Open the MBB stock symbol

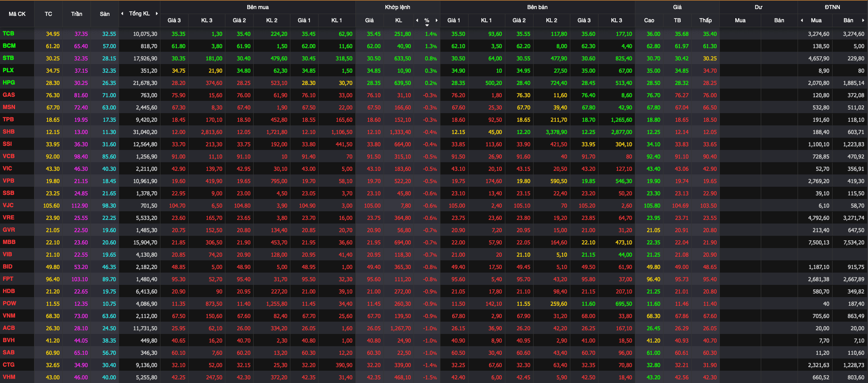9,242
